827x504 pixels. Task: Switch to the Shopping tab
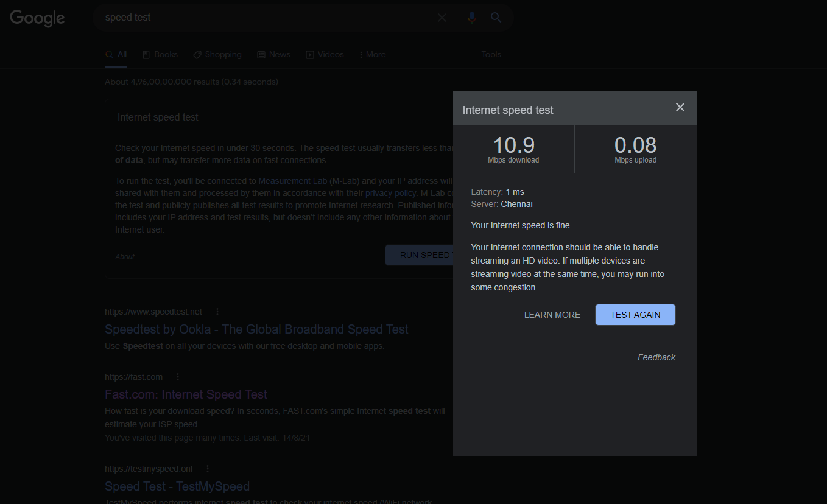pyautogui.click(x=217, y=55)
